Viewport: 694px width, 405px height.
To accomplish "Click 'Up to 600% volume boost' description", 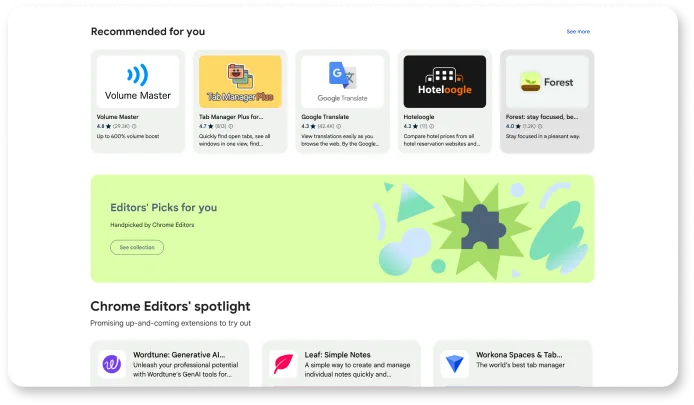I will pos(127,136).
